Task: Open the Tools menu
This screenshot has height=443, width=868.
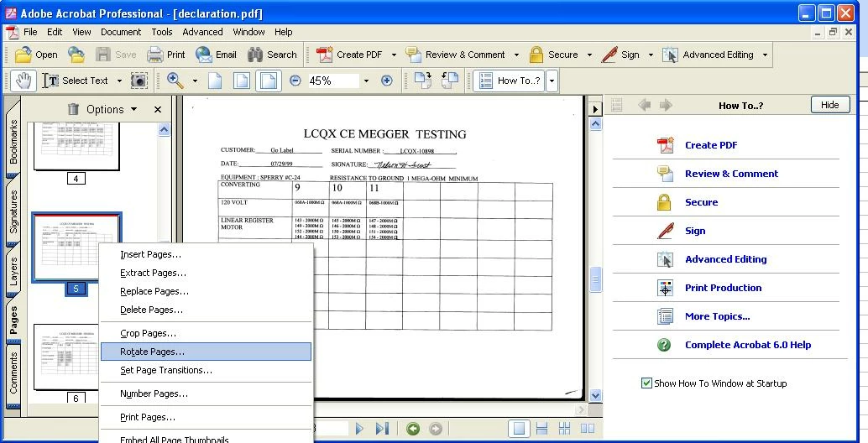Action: pos(162,32)
